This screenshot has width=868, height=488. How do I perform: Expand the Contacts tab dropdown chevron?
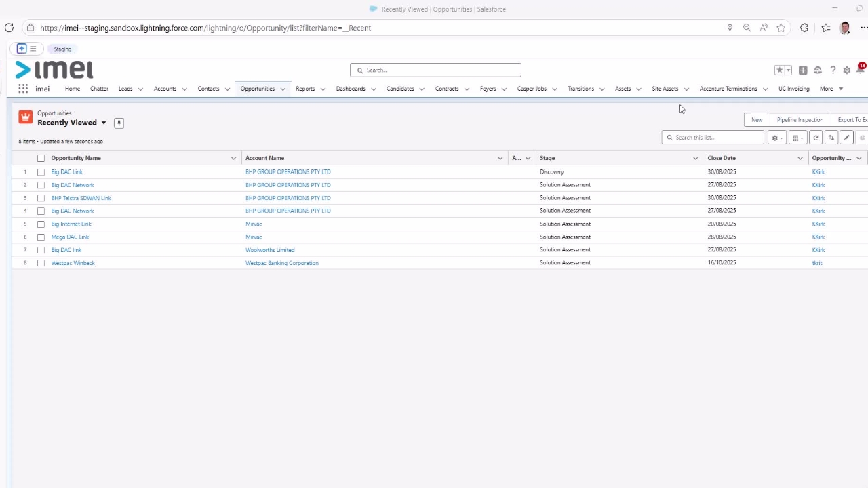(x=227, y=89)
